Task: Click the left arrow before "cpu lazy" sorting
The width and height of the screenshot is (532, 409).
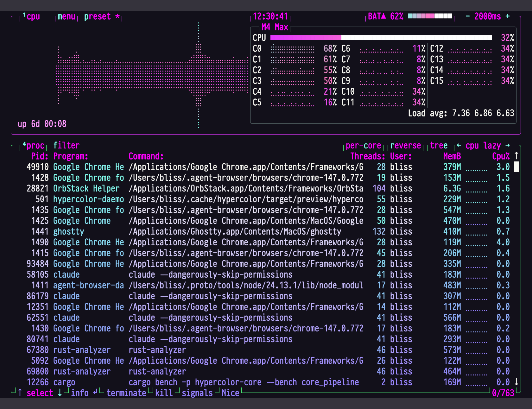Action: tap(459, 146)
